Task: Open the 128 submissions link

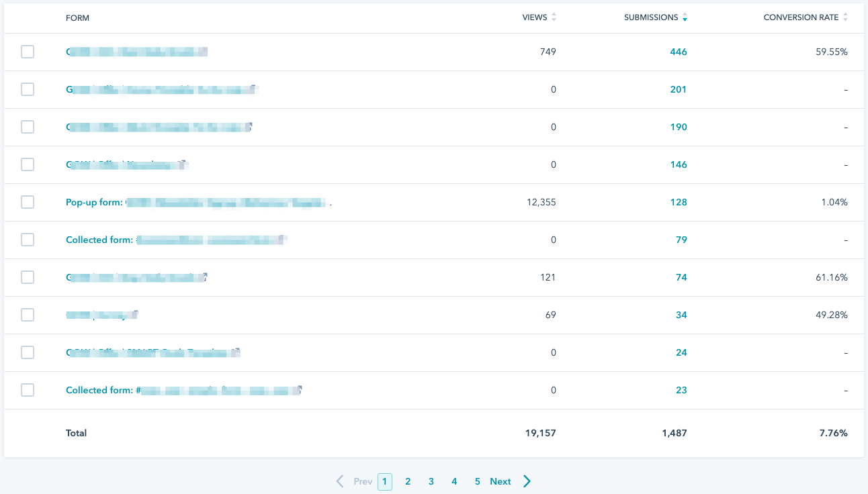Action: [x=678, y=202]
